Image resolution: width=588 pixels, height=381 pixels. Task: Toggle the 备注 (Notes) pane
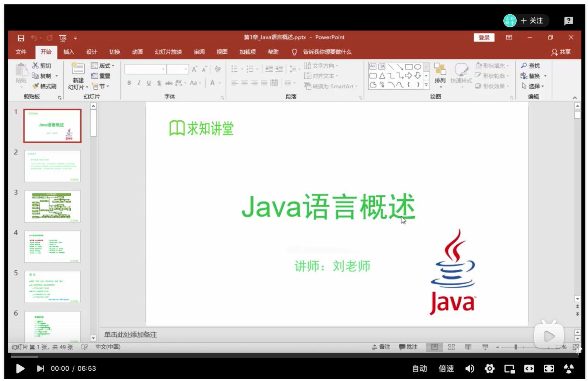[381, 347]
